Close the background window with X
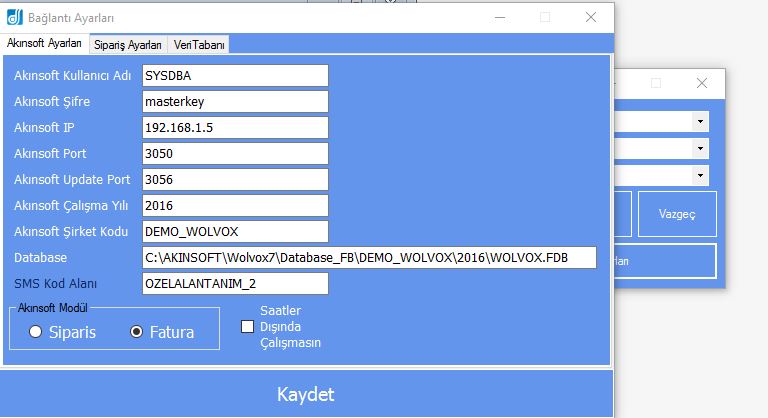Screen dimensions: 768x418 (x=702, y=83)
